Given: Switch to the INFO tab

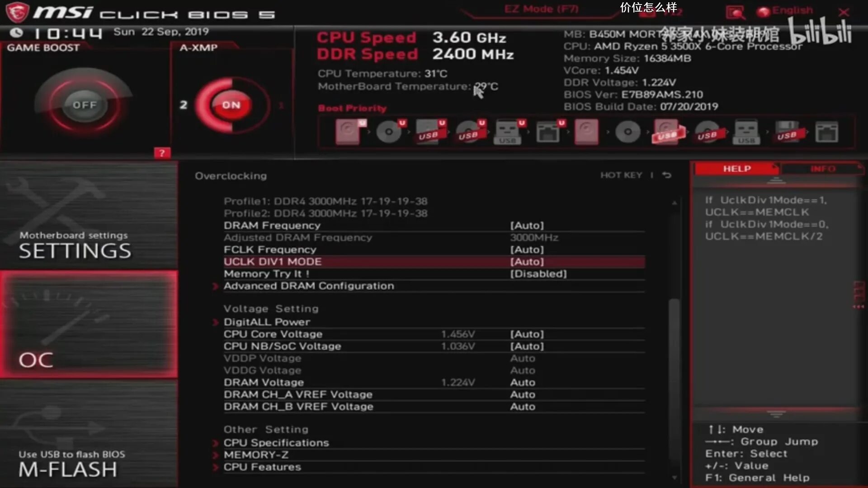Looking at the screenshot, I should [x=822, y=169].
